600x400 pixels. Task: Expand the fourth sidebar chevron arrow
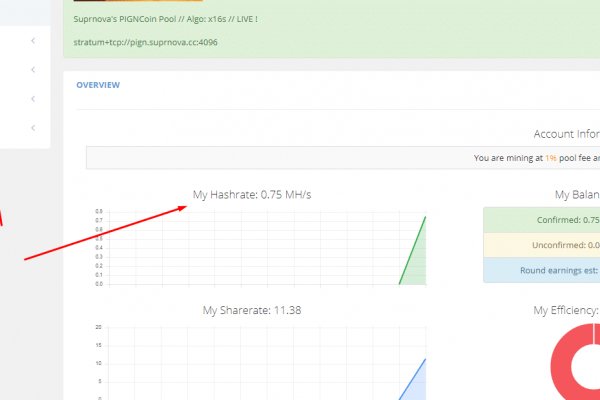pyautogui.click(x=33, y=128)
